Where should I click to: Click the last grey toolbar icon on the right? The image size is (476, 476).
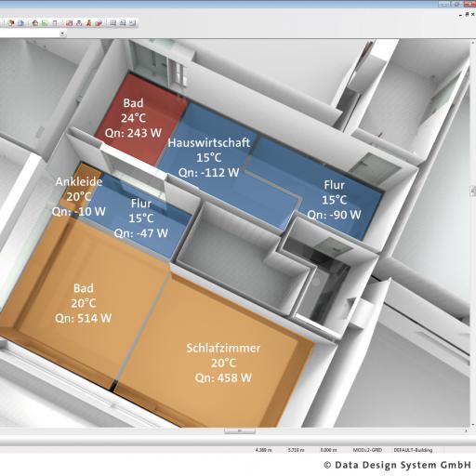pos(133,23)
